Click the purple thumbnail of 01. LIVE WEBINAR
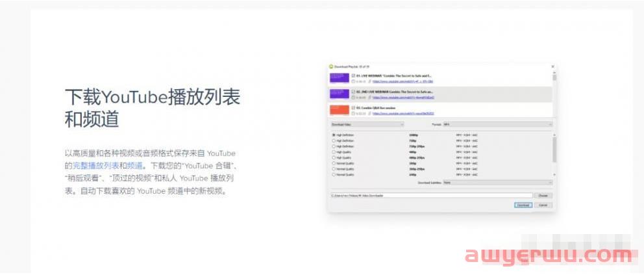The height and width of the screenshot is (275, 644). 340,78
